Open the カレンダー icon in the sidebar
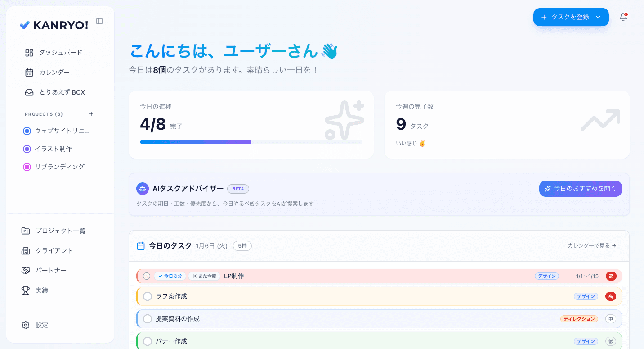Viewport: 644px width, 349px height. coord(29,72)
